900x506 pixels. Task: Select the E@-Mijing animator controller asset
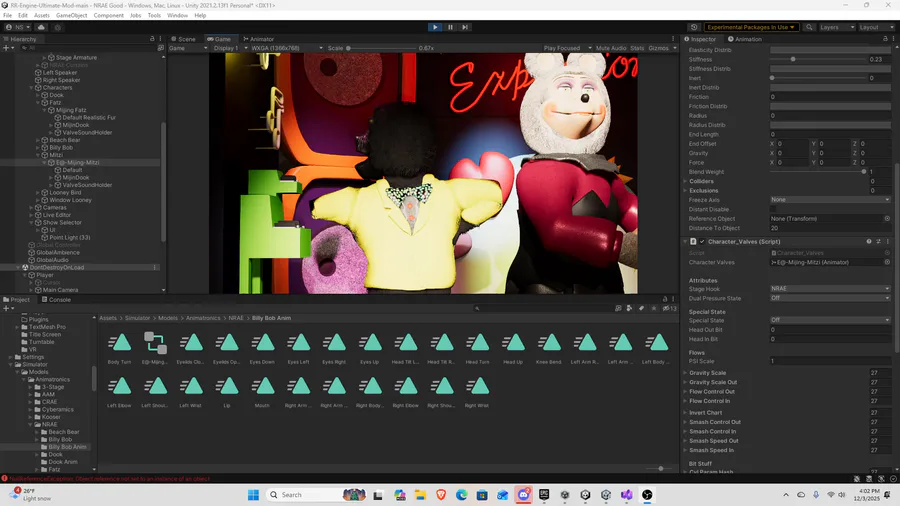coord(155,348)
